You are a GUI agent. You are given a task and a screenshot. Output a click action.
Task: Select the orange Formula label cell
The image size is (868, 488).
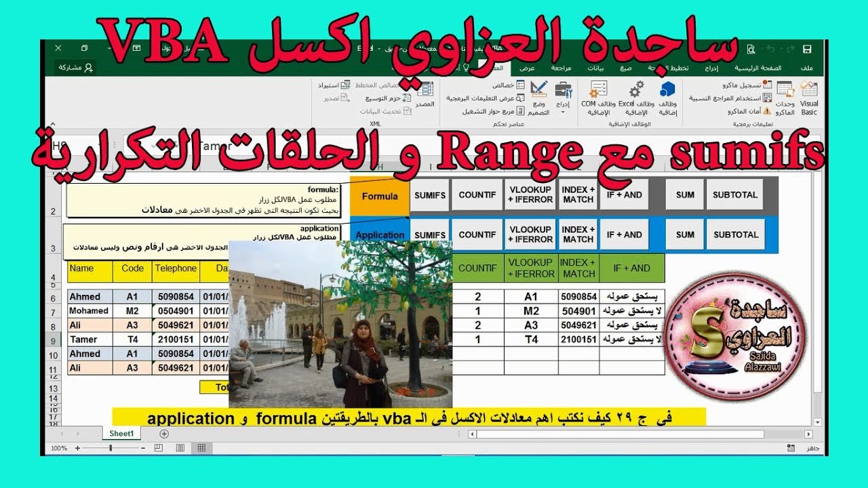click(x=380, y=197)
